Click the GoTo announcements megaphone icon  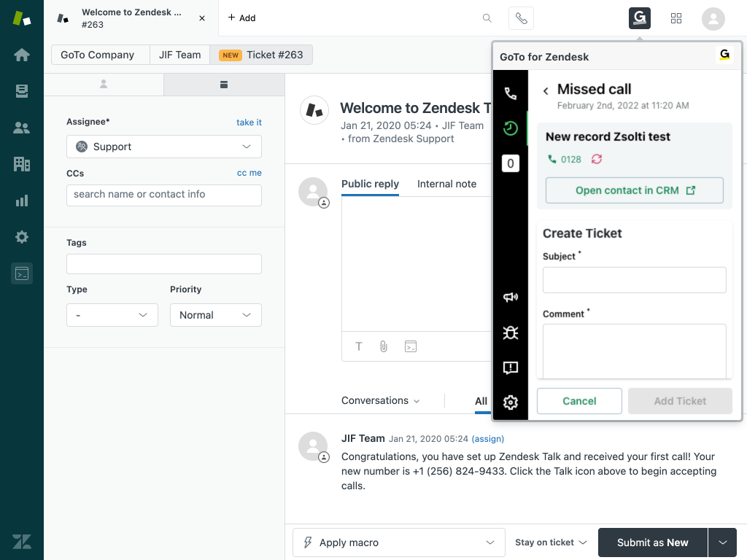(511, 297)
